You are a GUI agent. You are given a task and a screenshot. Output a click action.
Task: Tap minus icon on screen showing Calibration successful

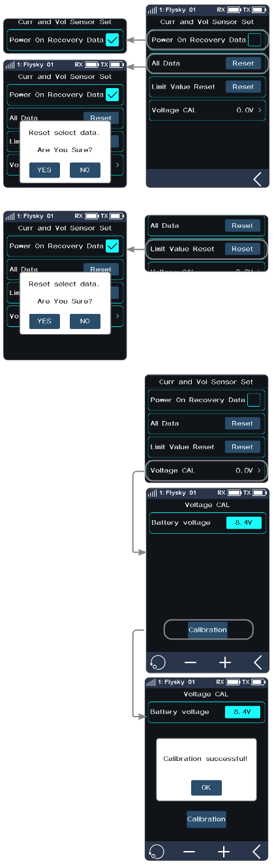(x=189, y=852)
